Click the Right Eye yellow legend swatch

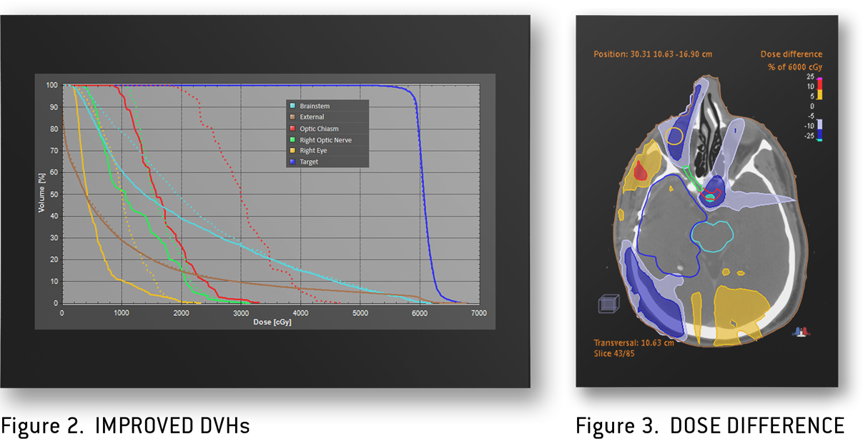(x=292, y=151)
